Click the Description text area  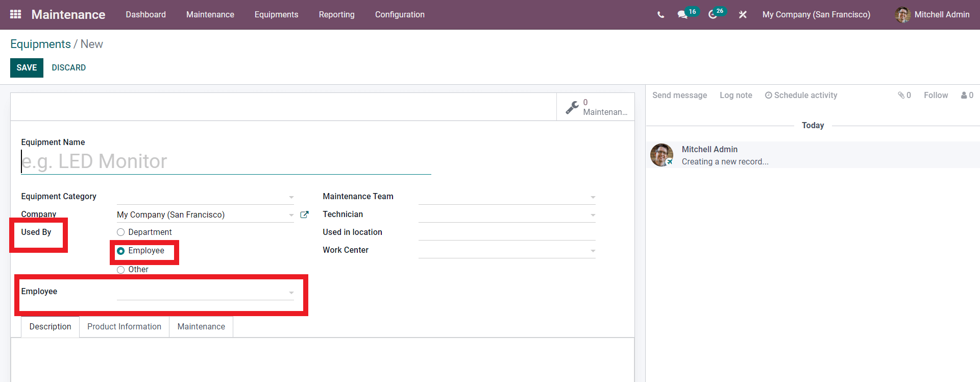pos(323,360)
